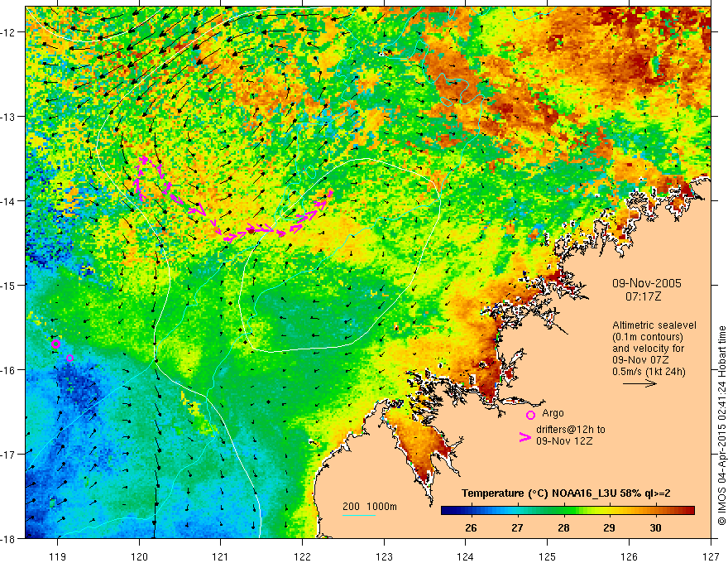Click the date label 09-Nov-2005
This screenshot has height=563, width=728.
(x=647, y=283)
